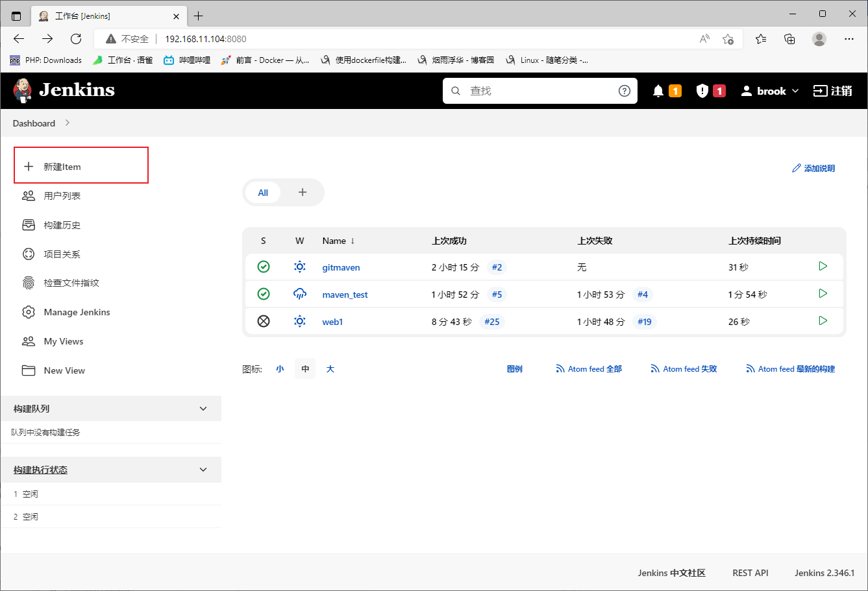868x591 pixels.
Task: Click the search help question-mark icon
Action: pos(624,91)
